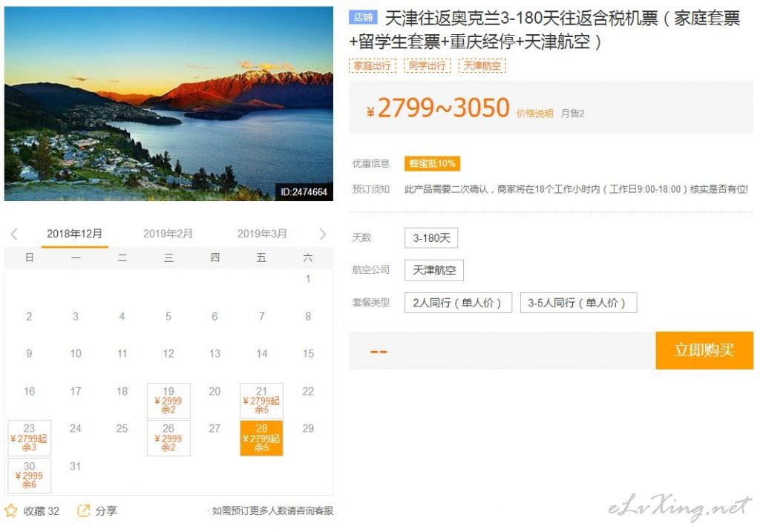
Task: Select the 3-180天 days option
Action: [x=431, y=238]
